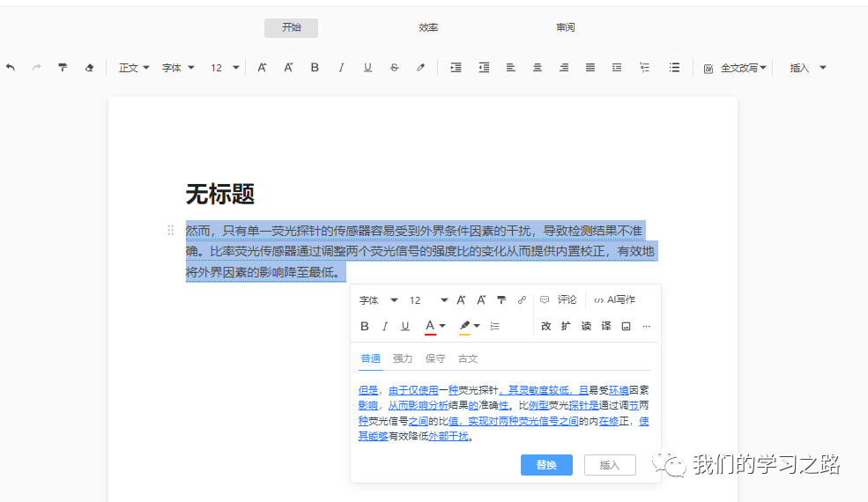The height and width of the screenshot is (502, 868).
Task: Apply yellow highlight marker color
Action: (465, 326)
